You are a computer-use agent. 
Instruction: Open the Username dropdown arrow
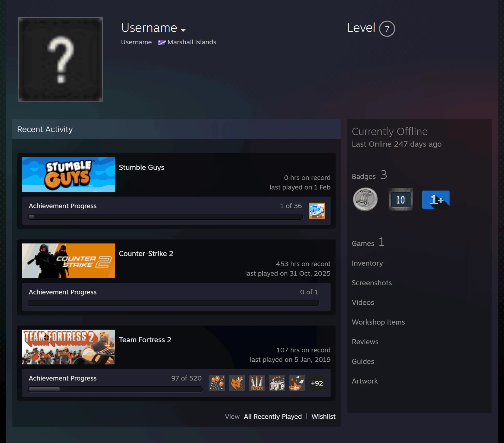pyautogui.click(x=183, y=30)
